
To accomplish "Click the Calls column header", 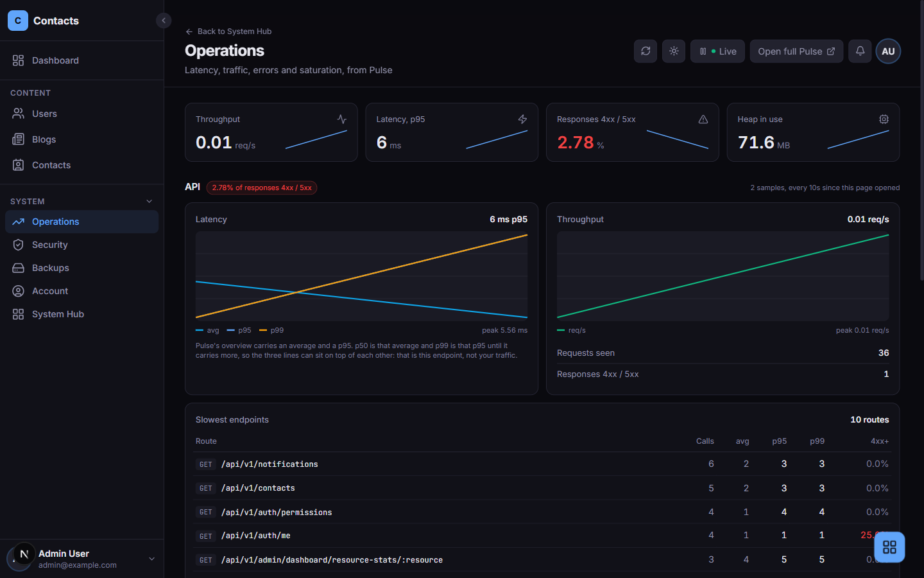I will pos(705,441).
